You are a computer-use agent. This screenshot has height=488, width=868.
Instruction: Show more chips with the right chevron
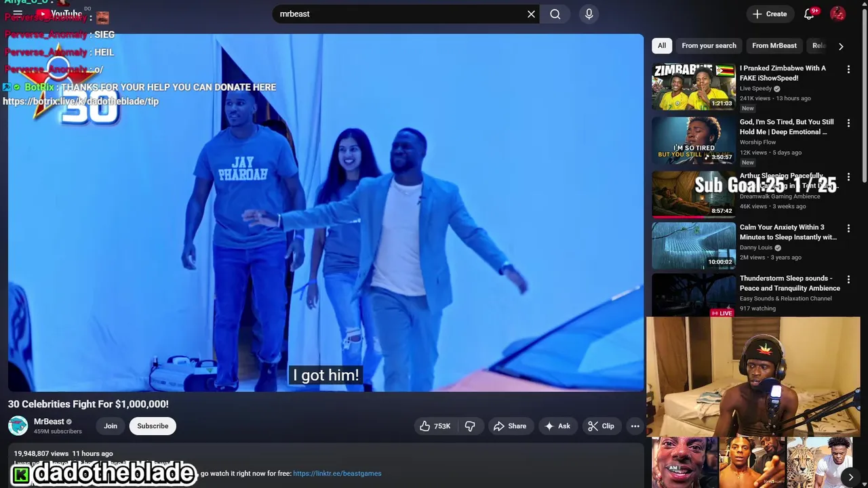coord(841,46)
